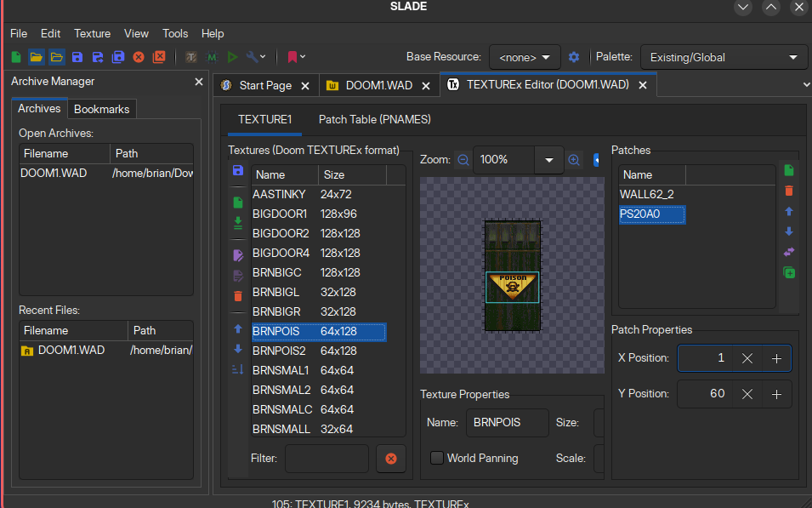Open the red bookmark dropdown
This screenshot has width=812, height=508.
click(296, 57)
